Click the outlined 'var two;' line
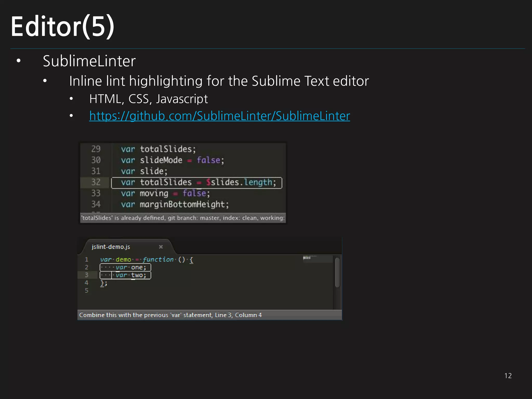532x399 pixels. pyautogui.click(x=125, y=275)
